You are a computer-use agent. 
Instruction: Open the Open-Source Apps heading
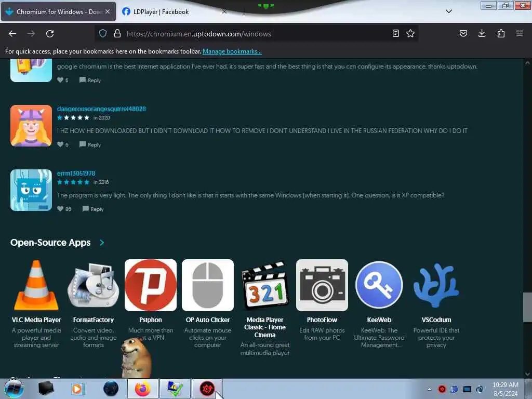click(50, 243)
